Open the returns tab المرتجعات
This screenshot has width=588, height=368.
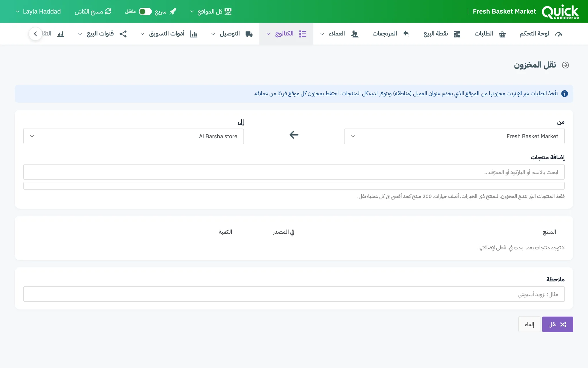[391, 34]
